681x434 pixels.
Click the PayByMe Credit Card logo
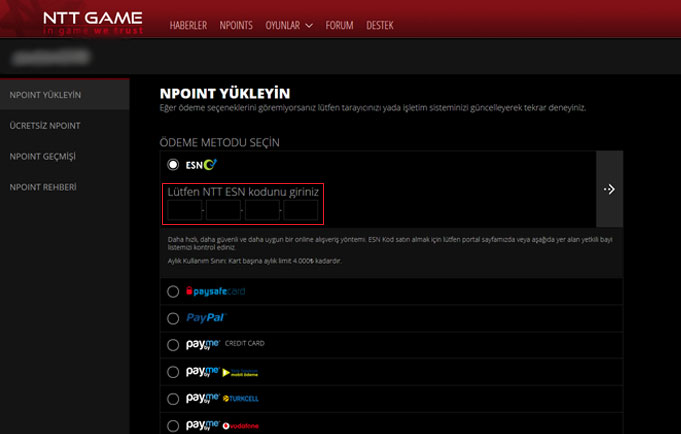[225, 344]
